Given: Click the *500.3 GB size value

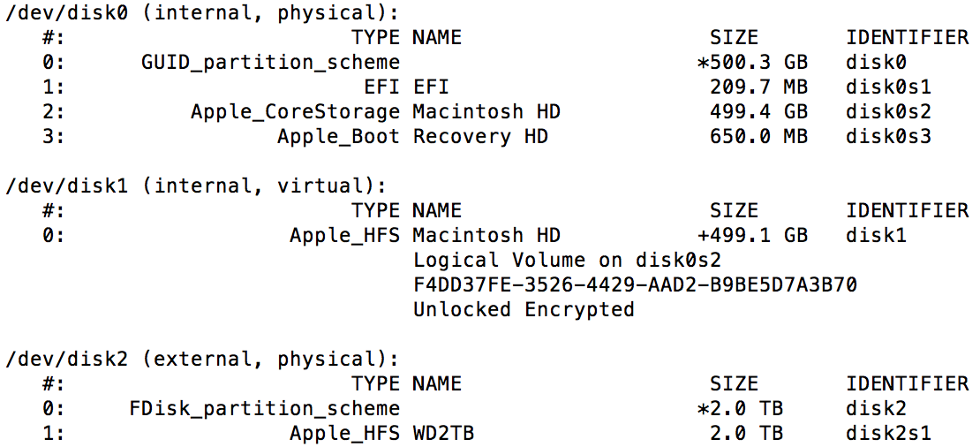Looking at the screenshot, I should (752, 63).
